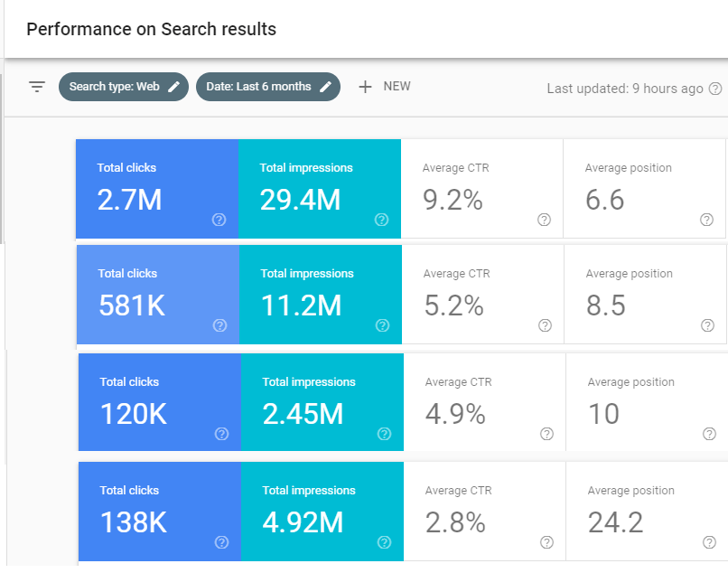Image resolution: width=728 pixels, height=573 pixels.
Task: Click help icon in 2.8% CTR card
Action: (x=546, y=542)
